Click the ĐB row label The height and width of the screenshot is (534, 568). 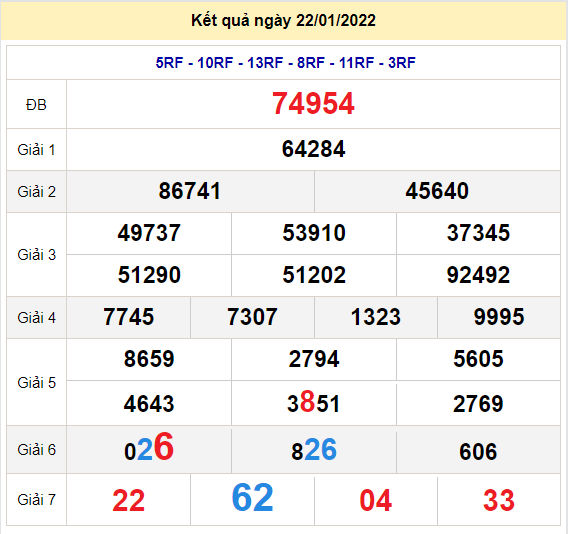pos(36,105)
